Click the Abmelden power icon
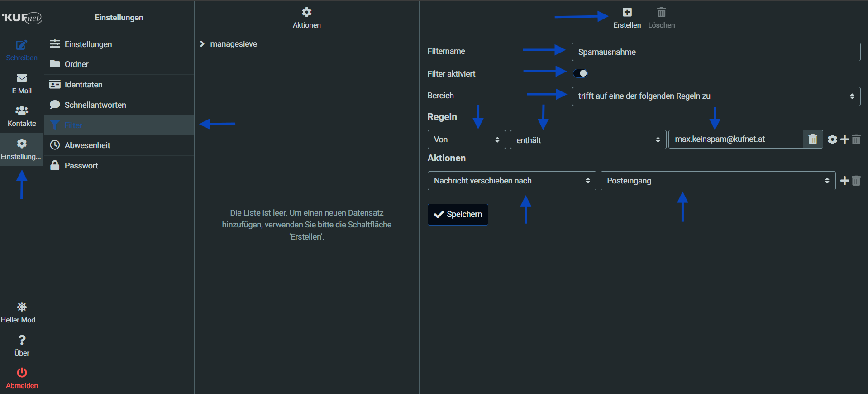 (x=22, y=373)
